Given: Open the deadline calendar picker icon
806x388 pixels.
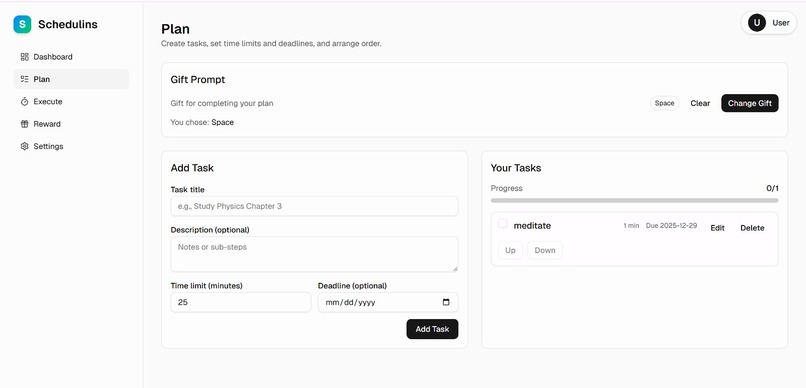Looking at the screenshot, I should pyautogui.click(x=446, y=302).
